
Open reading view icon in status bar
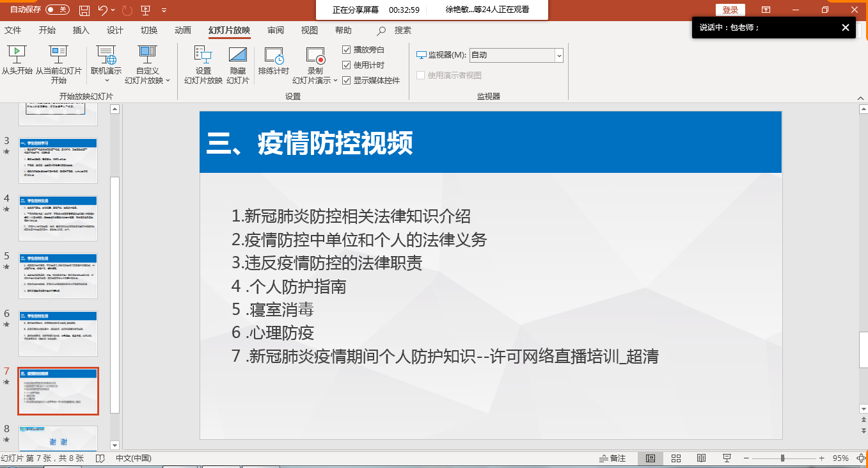coord(701,458)
